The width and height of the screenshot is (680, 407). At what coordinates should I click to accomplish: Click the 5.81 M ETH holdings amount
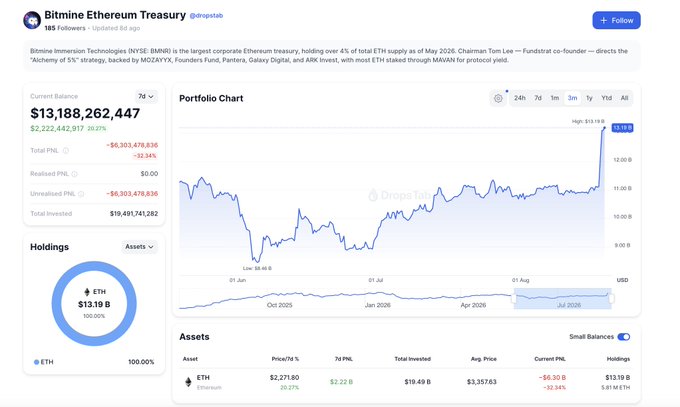coord(615,387)
